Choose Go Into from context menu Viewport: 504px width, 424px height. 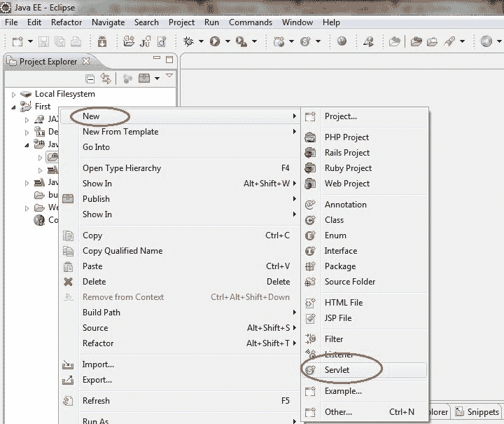pyautogui.click(x=180, y=147)
